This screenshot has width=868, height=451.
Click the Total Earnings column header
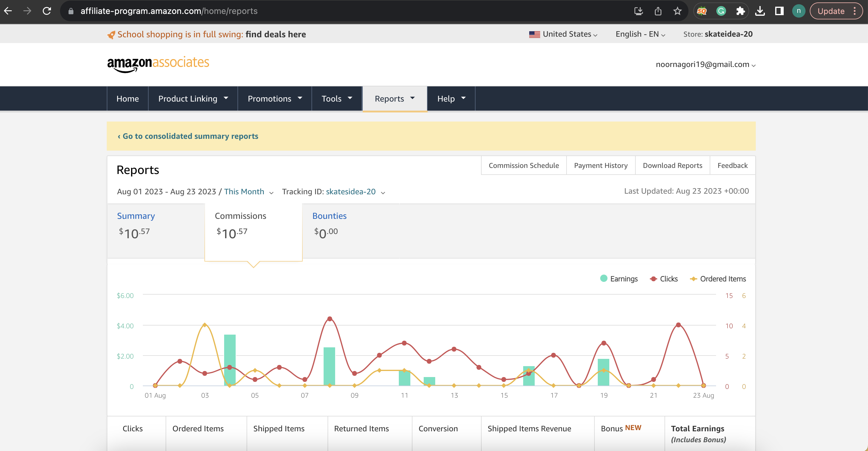pyautogui.click(x=698, y=434)
